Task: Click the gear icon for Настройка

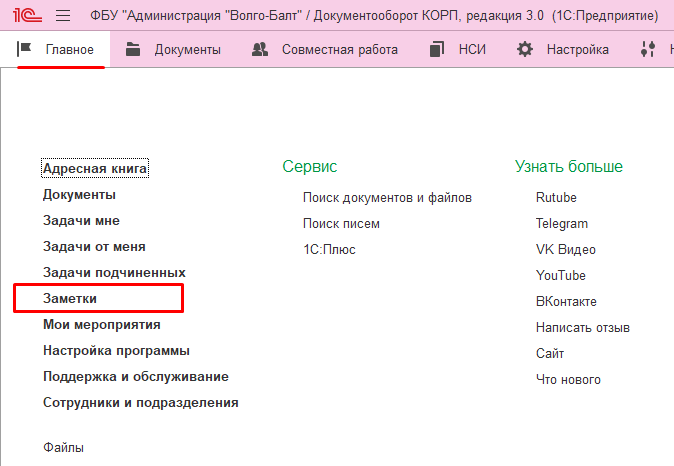Action: [x=525, y=49]
